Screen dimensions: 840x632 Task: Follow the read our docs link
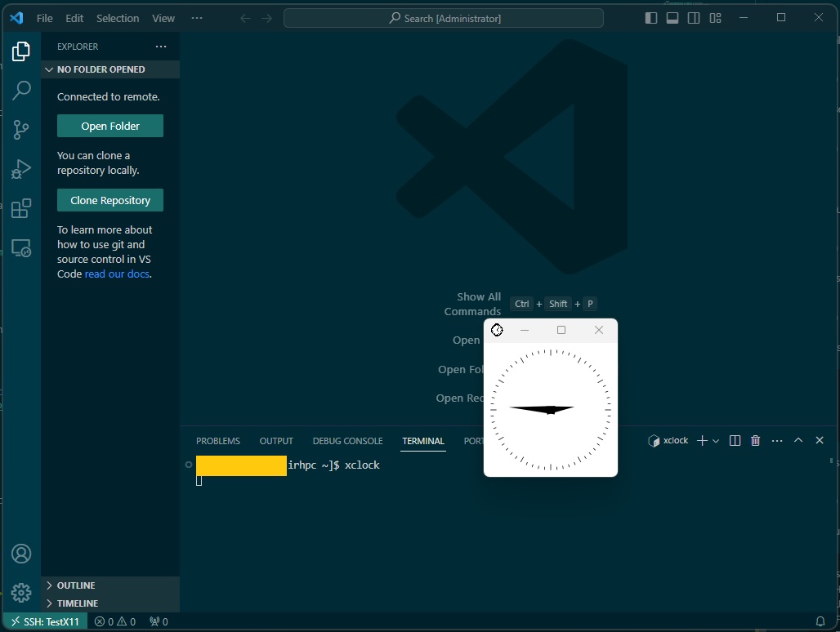coord(117,274)
